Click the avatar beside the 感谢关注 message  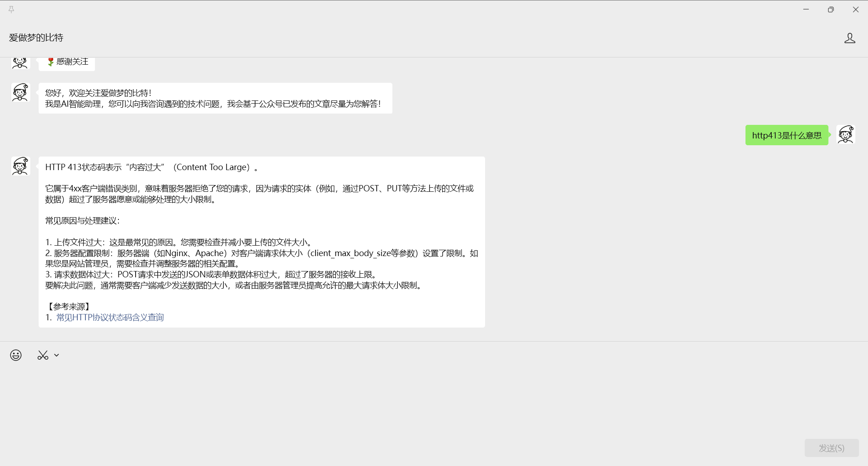[20, 62]
